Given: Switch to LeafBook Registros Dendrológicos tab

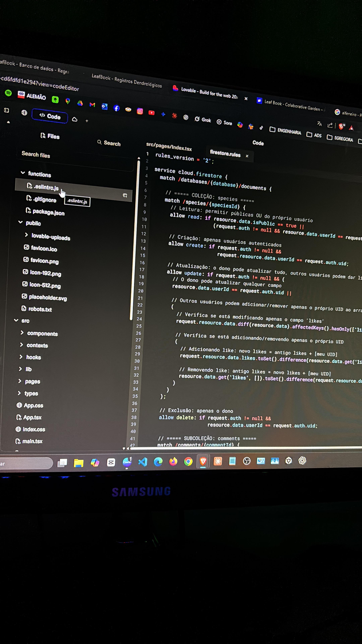Looking at the screenshot, I should 126,80.
